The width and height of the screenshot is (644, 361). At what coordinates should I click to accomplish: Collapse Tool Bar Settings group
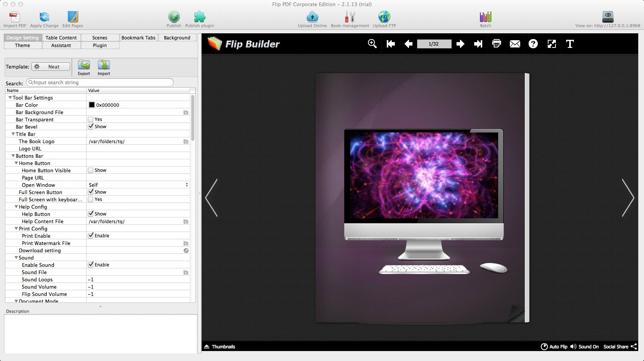tap(10, 98)
